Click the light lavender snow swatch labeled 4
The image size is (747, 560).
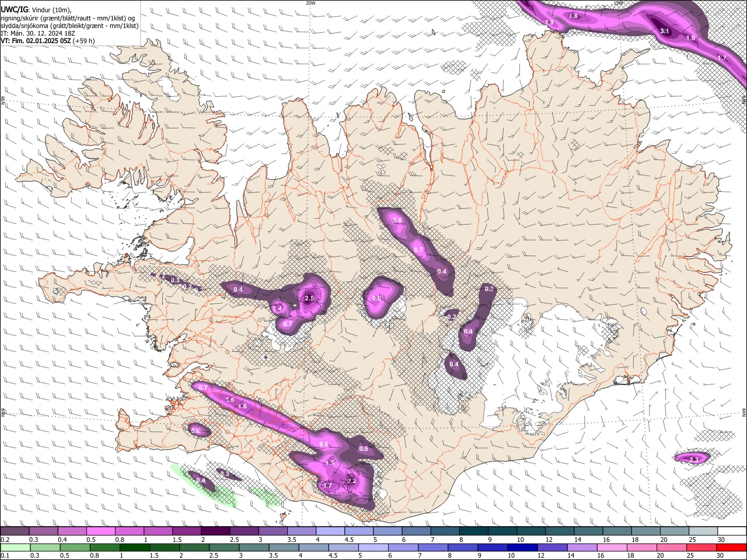point(330,531)
